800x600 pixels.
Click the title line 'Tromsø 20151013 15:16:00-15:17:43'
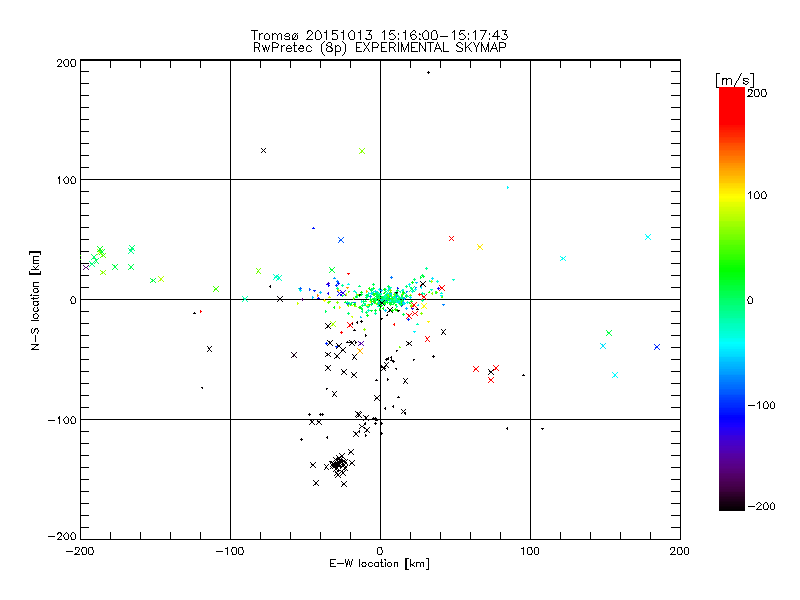click(x=379, y=35)
